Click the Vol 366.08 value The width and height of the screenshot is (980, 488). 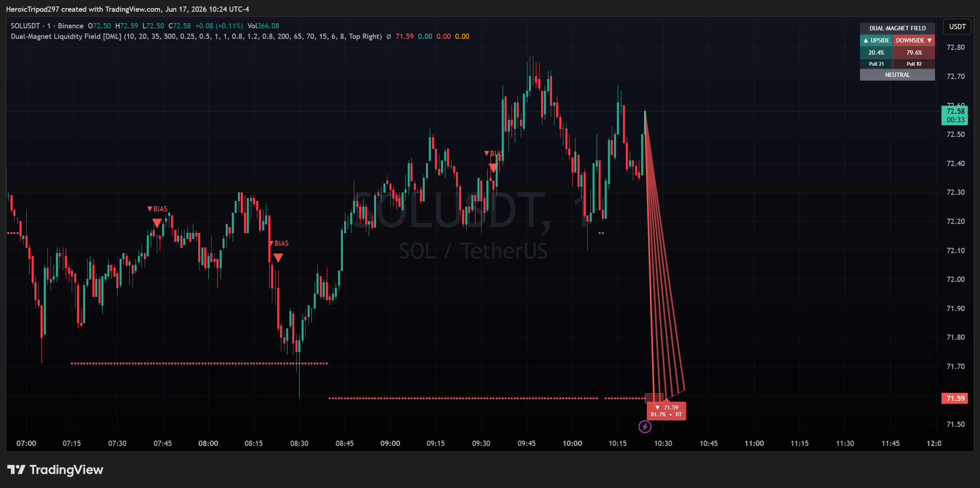[x=263, y=26]
